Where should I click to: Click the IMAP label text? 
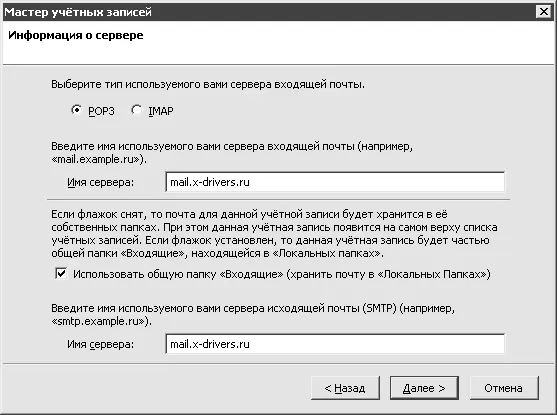tap(161, 111)
